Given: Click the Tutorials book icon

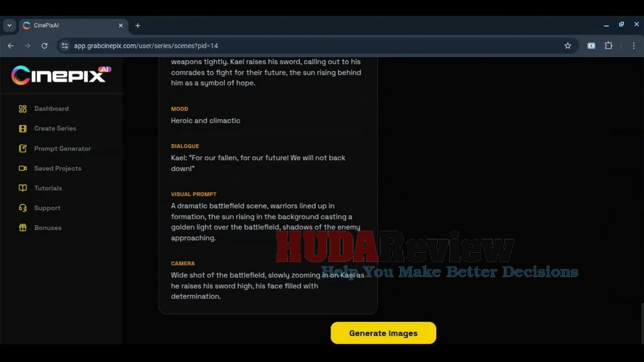Looking at the screenshot, I should point(23,188).
